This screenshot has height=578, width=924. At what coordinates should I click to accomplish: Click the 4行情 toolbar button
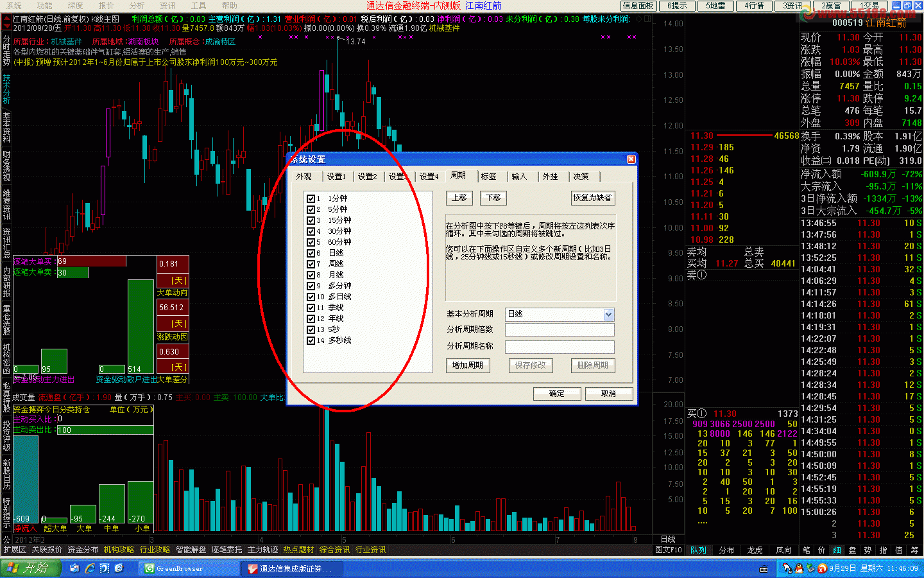pos(754,6)
